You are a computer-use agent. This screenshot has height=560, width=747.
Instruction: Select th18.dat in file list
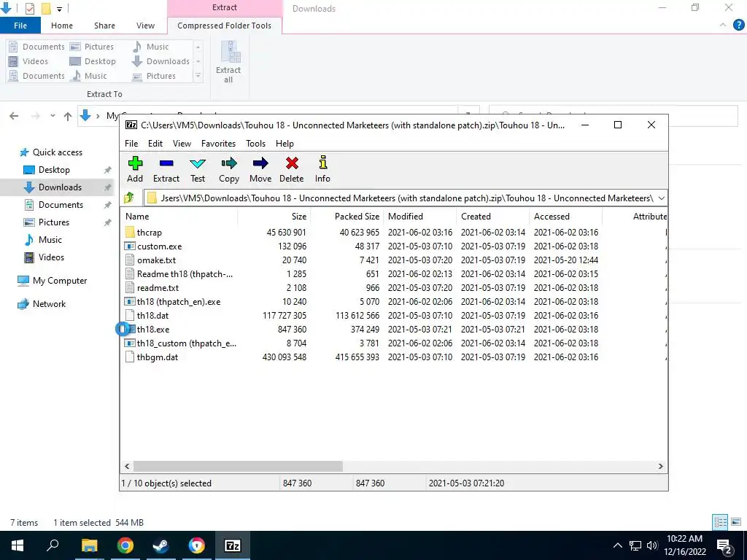tap(152, 315)
